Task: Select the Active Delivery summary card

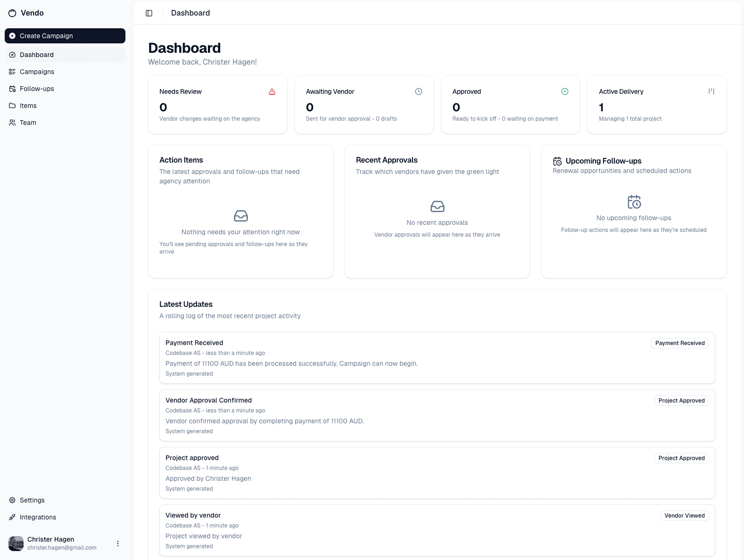Action: [x=657, y=105]
